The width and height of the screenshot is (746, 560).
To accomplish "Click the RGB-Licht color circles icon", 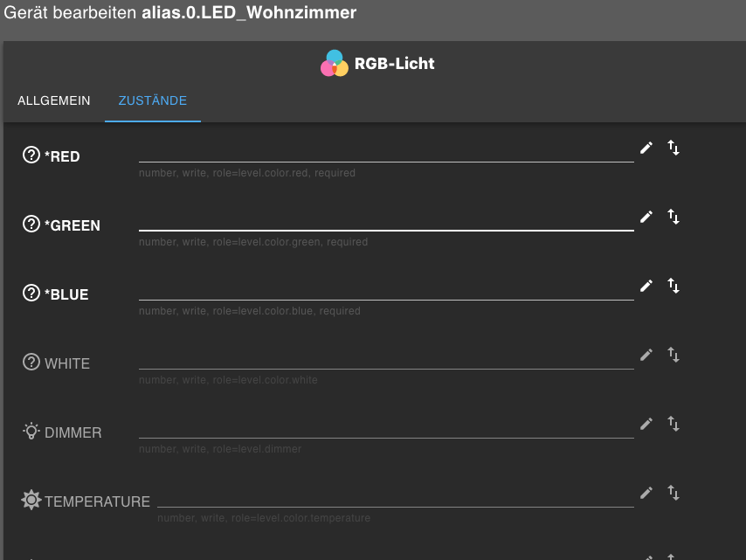I will (335, 63).
